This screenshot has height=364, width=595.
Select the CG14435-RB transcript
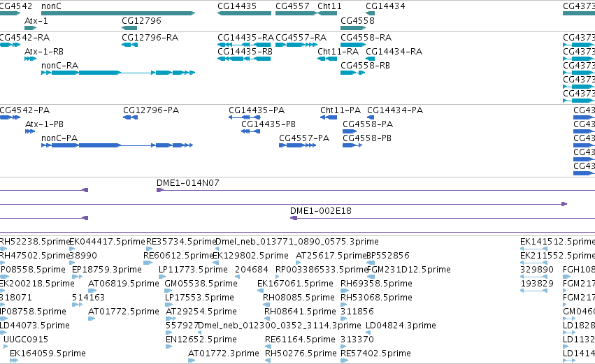[244, 59]
